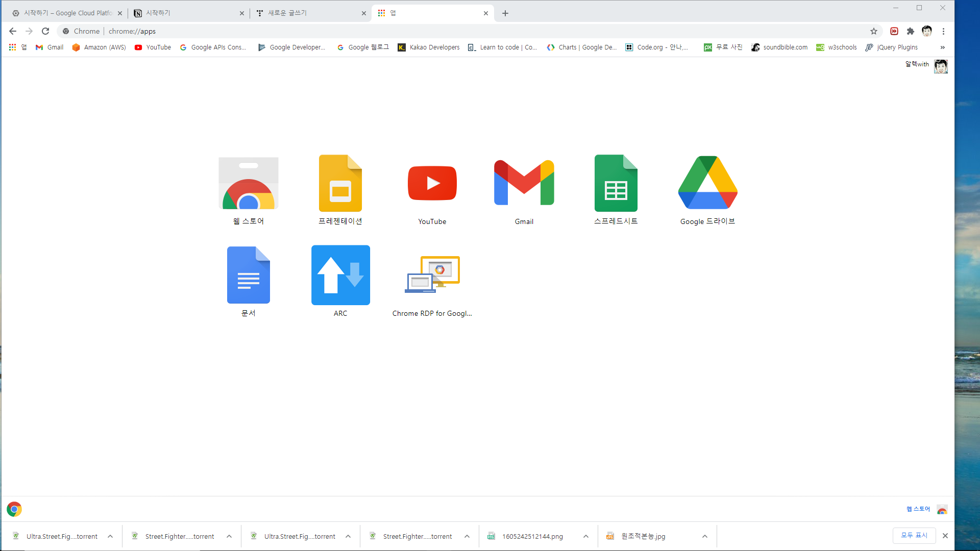Click the Extensions puzzle icon
Viewport: 980px width, 551px height.
pos(910,31)
